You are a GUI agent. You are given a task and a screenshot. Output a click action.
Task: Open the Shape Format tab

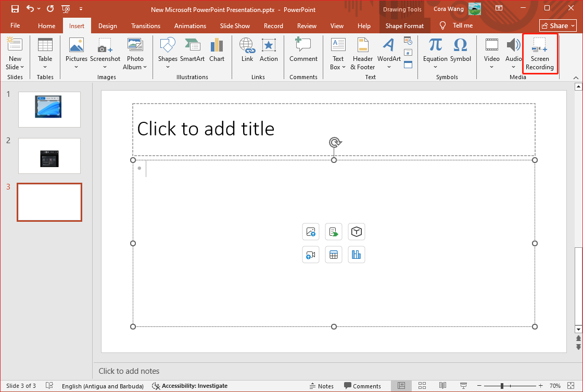click(404, 25)
